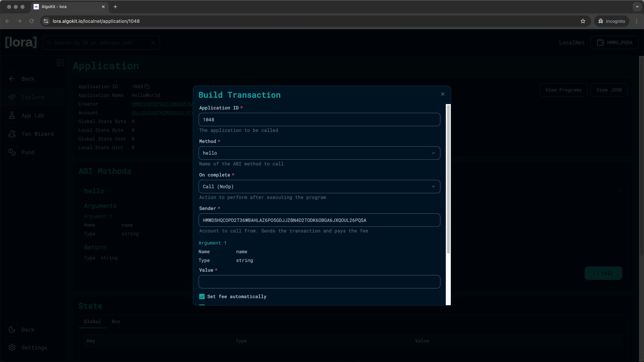The height and width of the screenshot is (362, 644).
Task: Switch to the Box state tab
Action: pyautogui.click(x=116, y=322)
